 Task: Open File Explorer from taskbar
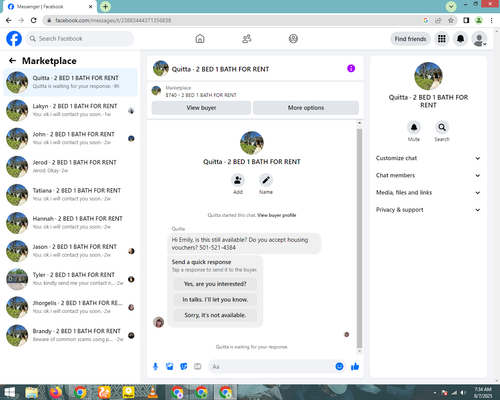(x=32, y=392)
